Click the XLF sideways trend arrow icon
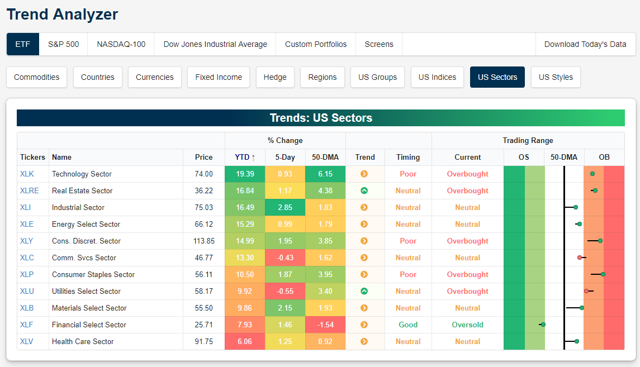This screenshot has height=367, width=640. tap(364, 325)
